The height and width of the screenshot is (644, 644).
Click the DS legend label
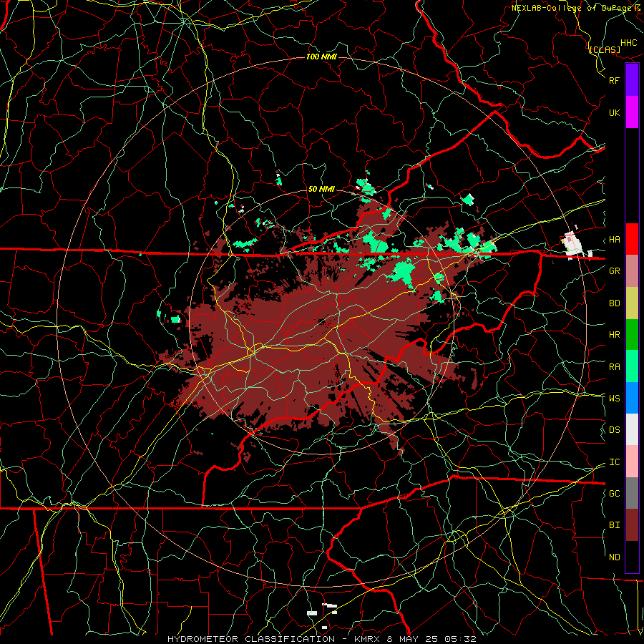(614, 430)
